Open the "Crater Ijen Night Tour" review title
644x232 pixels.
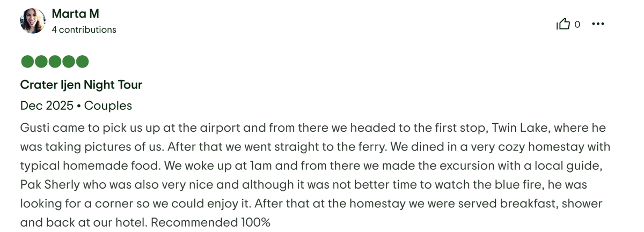tap(81, 85)
